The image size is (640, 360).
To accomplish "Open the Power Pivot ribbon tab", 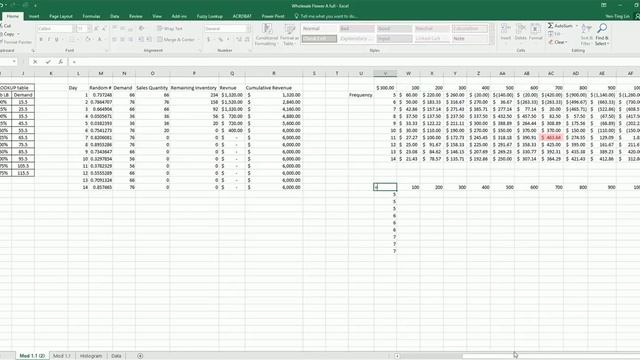I will [273, 16].
